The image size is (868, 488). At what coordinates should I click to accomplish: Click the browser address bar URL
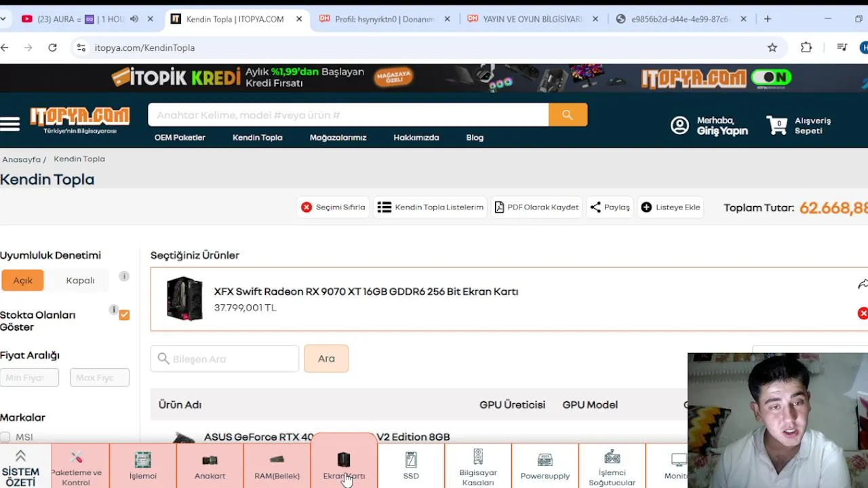coord(144,47)
